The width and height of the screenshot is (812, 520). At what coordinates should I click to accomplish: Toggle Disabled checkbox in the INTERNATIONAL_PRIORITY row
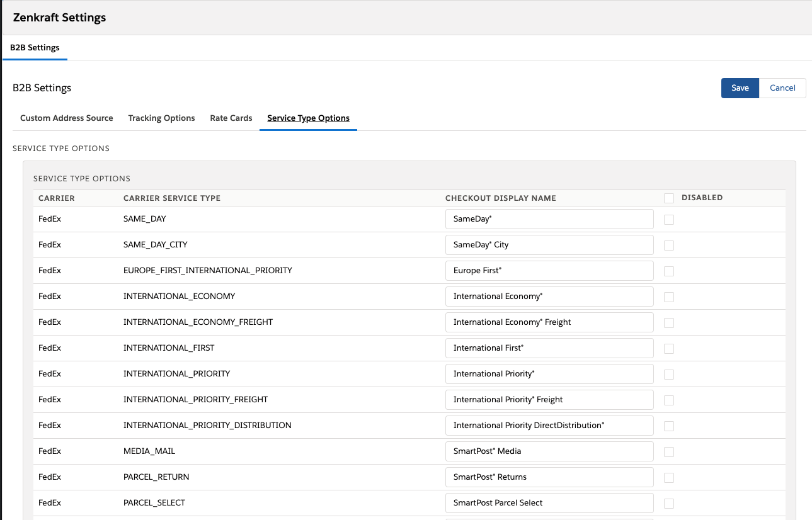point(669,374)
